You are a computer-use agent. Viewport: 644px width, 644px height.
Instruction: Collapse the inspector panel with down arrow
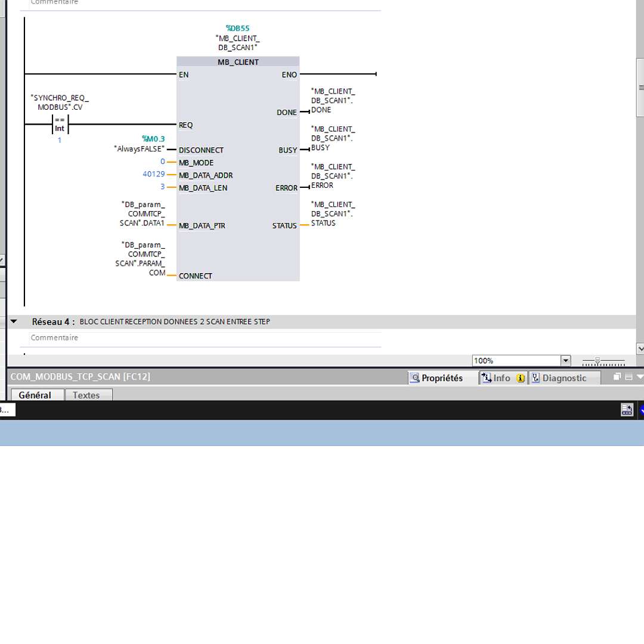point(640,377)
